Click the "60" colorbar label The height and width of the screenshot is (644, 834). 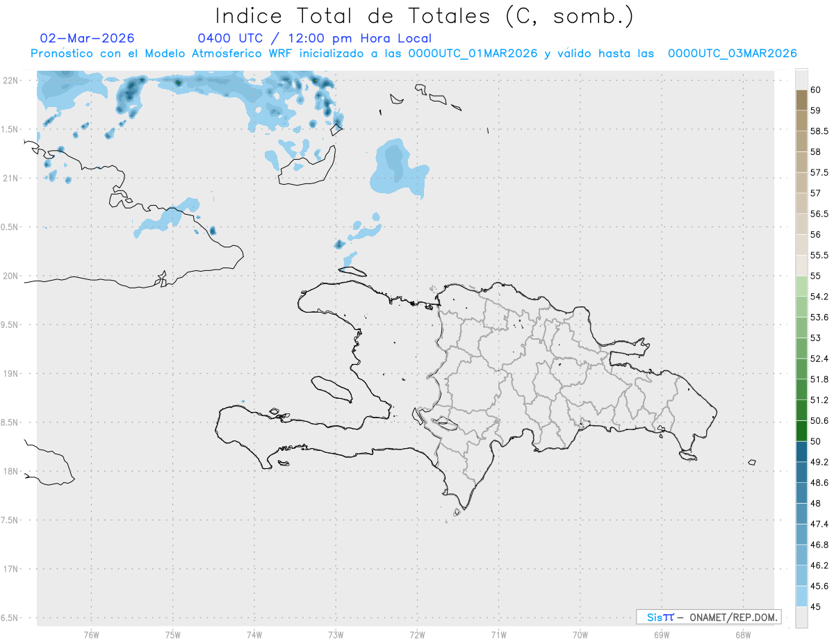(x=815, y=90)
